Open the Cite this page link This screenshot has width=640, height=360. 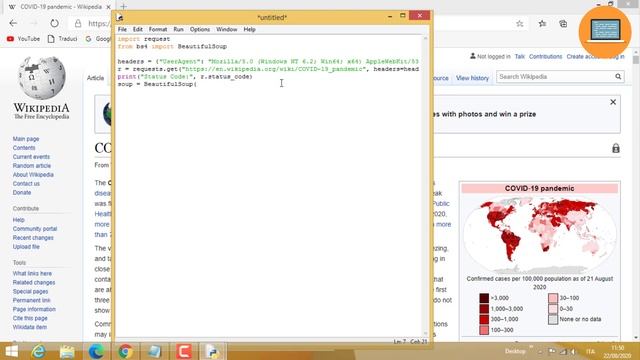click(x=30, y=318)
